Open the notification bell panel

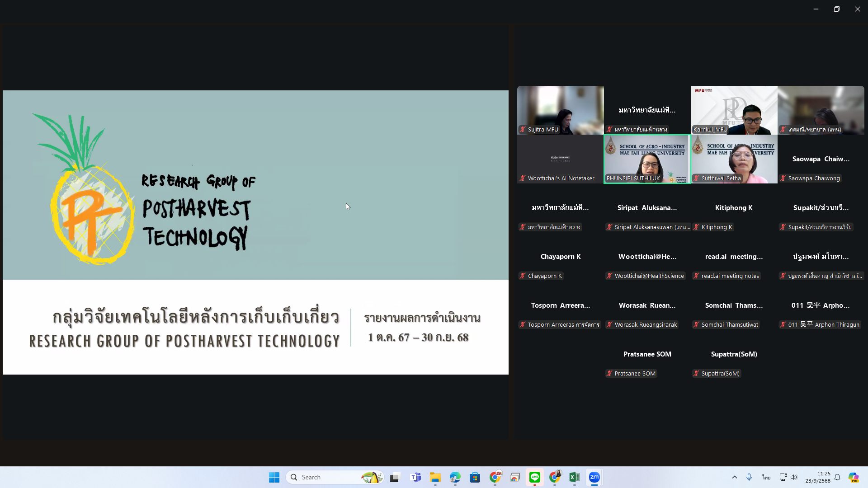tap(837, 477)
